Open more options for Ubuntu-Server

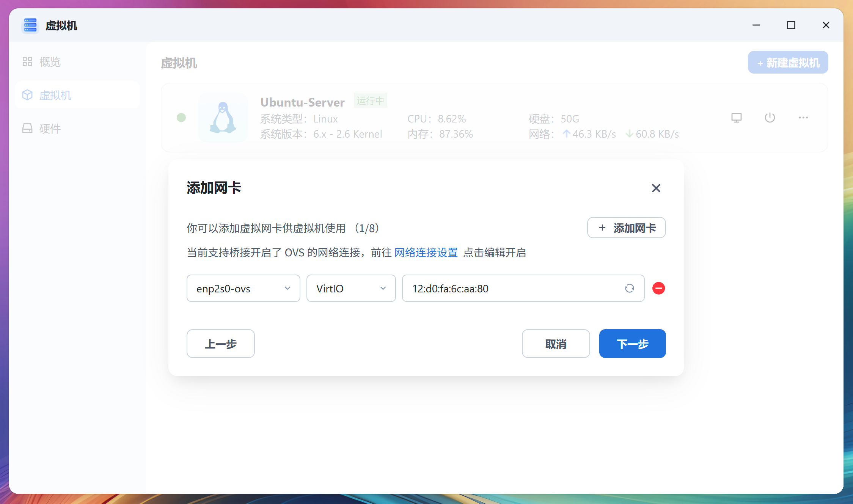point(803,118)
